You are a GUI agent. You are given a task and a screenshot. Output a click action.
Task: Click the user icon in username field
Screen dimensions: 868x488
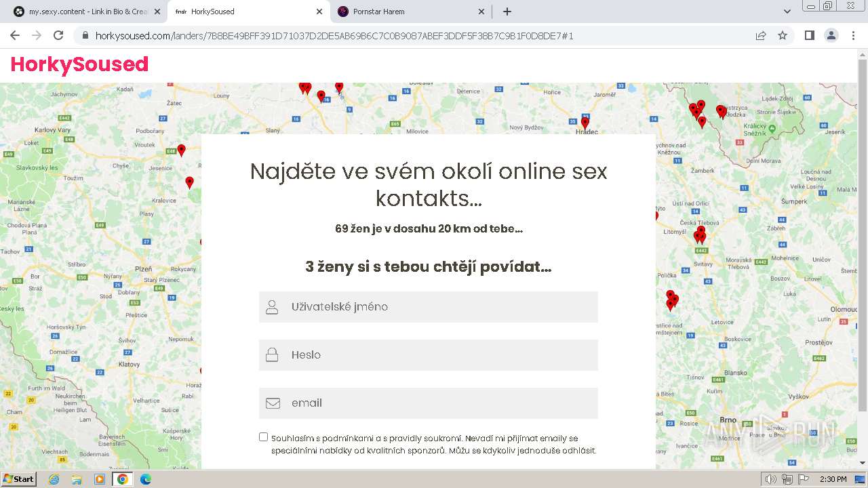272,307
